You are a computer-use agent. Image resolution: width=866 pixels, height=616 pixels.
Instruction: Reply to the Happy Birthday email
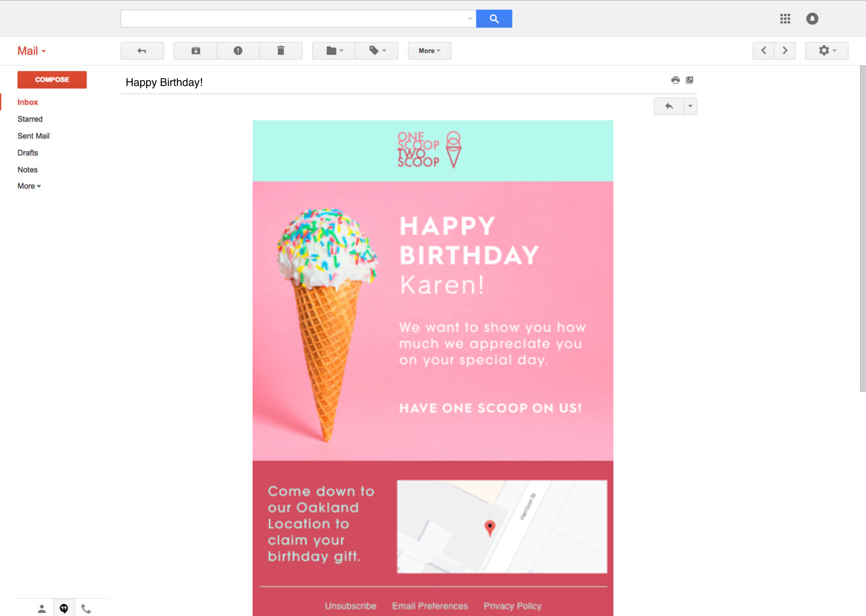click(x=669, y=106)
